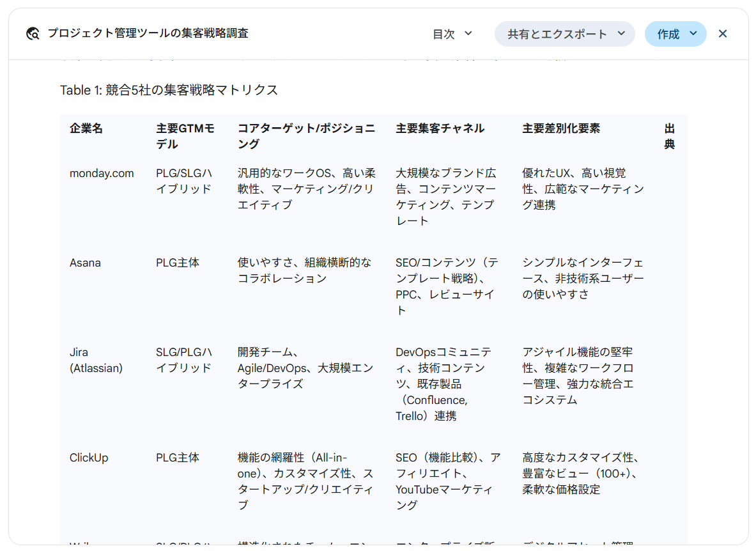This screenshot has width=756, height=551.
Task: Click the 企業名 column header
Action: 86,128
